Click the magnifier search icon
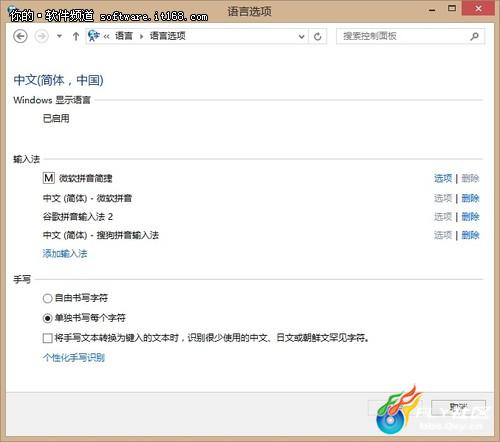 (474, 36)
